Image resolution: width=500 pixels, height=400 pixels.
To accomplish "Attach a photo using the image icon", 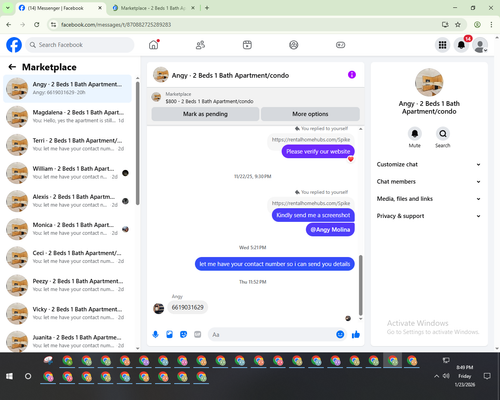I will [169, 334].
